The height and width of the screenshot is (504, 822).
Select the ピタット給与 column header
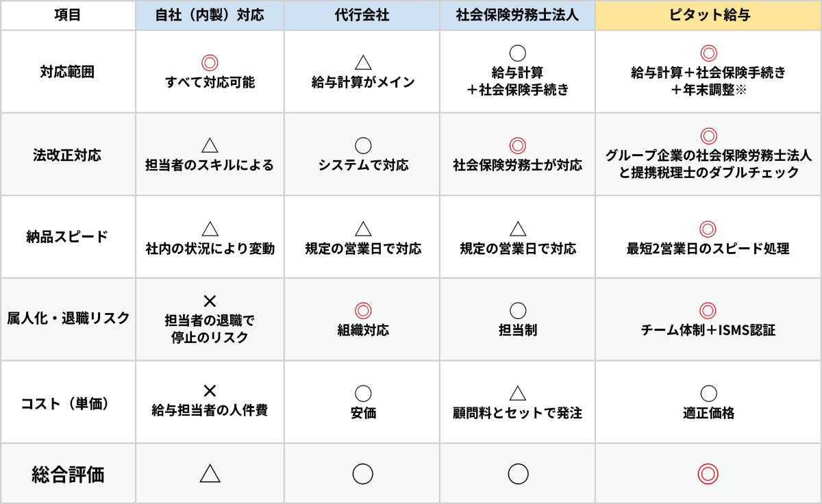tap(708, 15)
